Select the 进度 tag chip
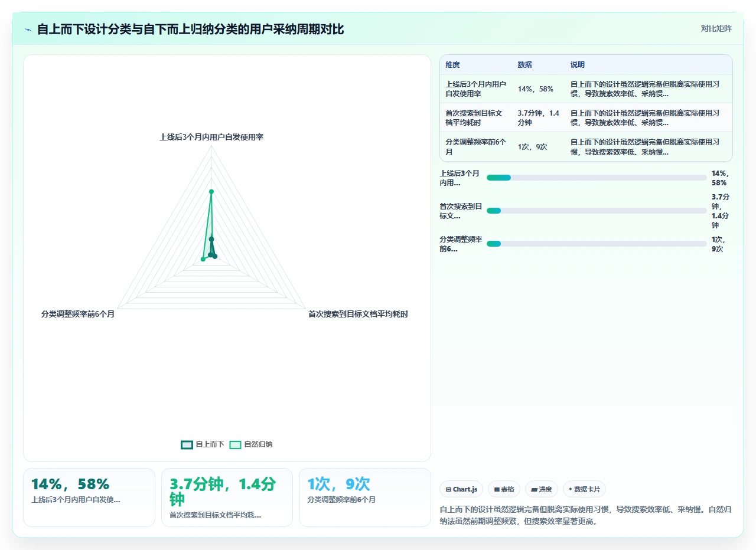 coord(541,489)
